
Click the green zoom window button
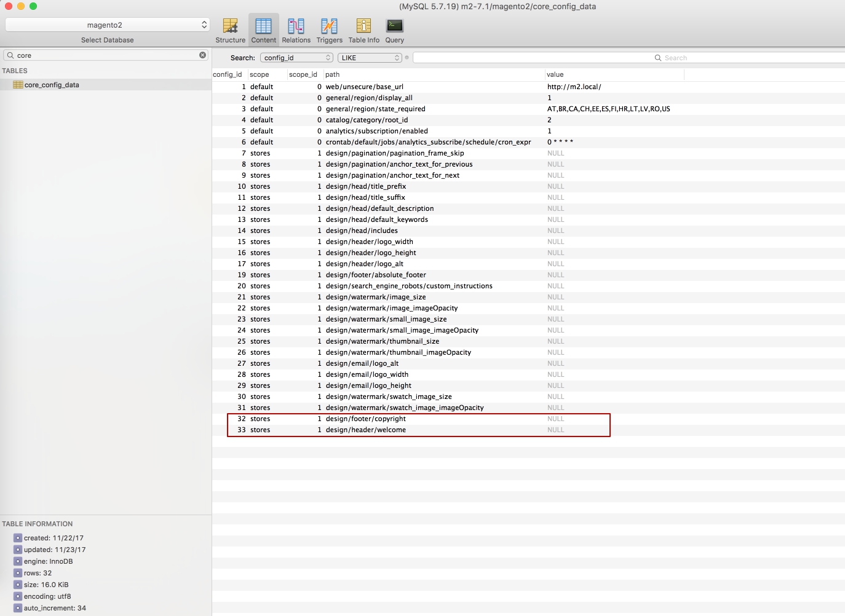click(x=33, y=6)
